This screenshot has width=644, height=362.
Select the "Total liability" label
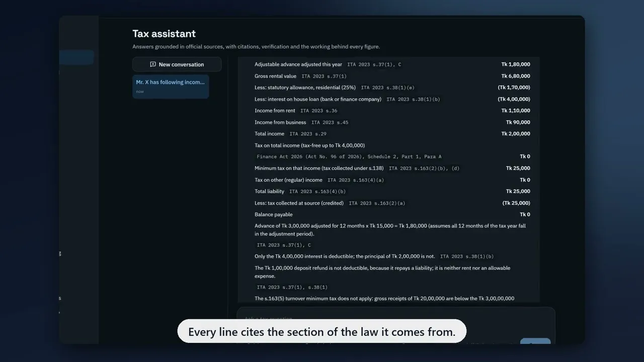tap(270, 192)
